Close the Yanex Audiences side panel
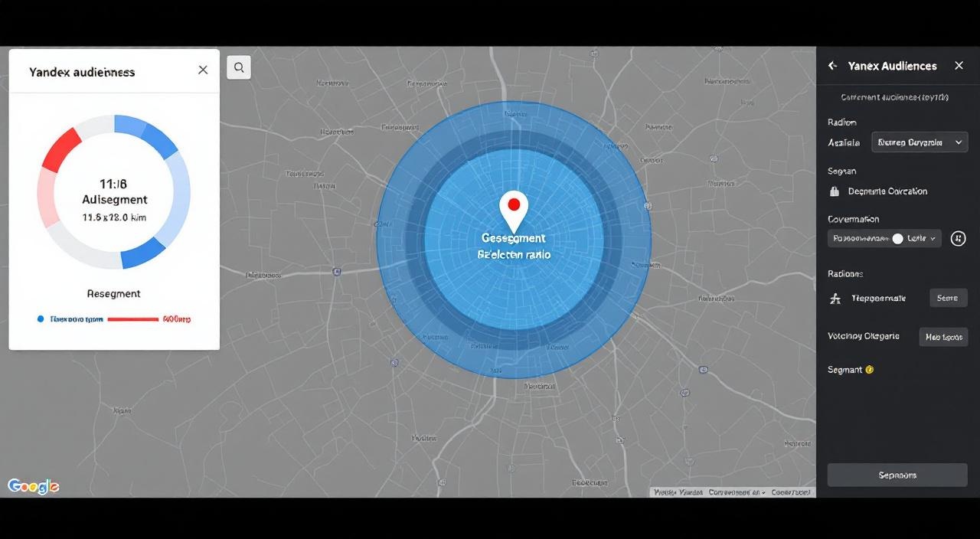 click(959, 66)
